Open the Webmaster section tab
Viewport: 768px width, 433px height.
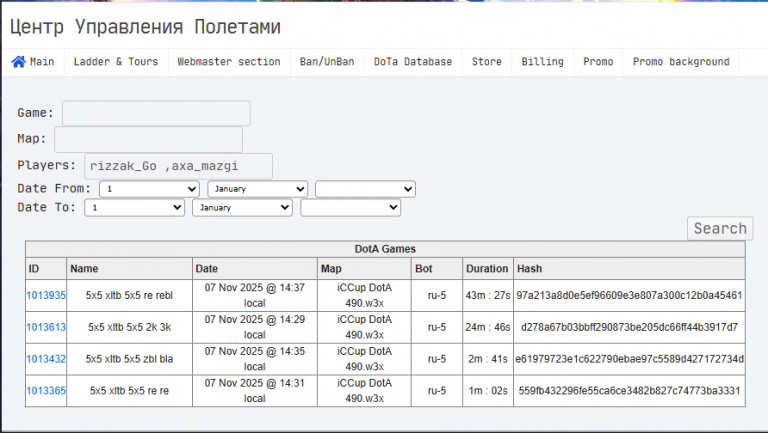tap(229, 62)
